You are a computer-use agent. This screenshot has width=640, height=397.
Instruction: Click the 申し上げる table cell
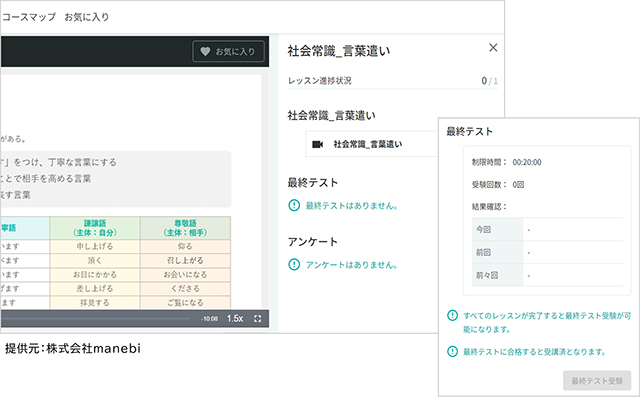[95, 246]
